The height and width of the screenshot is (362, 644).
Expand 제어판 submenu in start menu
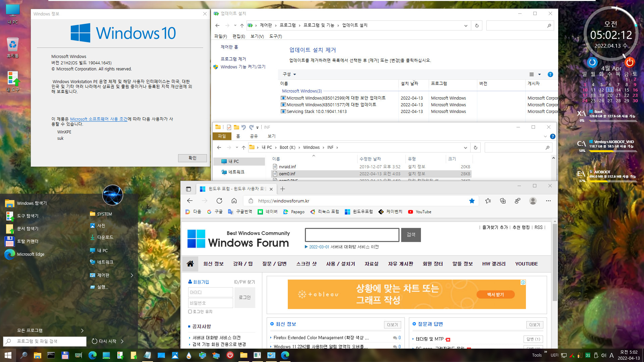click(132, 275)
